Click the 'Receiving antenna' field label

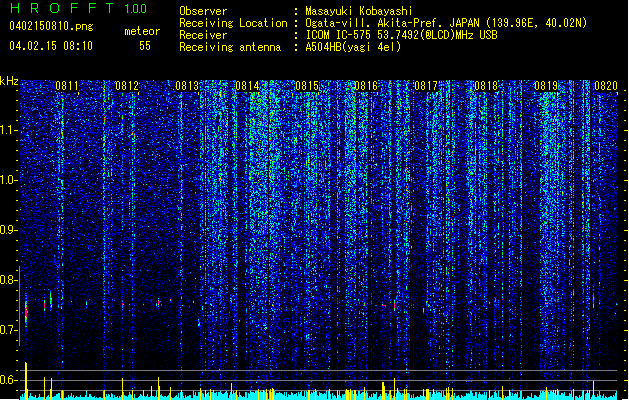tap(230, 47)
